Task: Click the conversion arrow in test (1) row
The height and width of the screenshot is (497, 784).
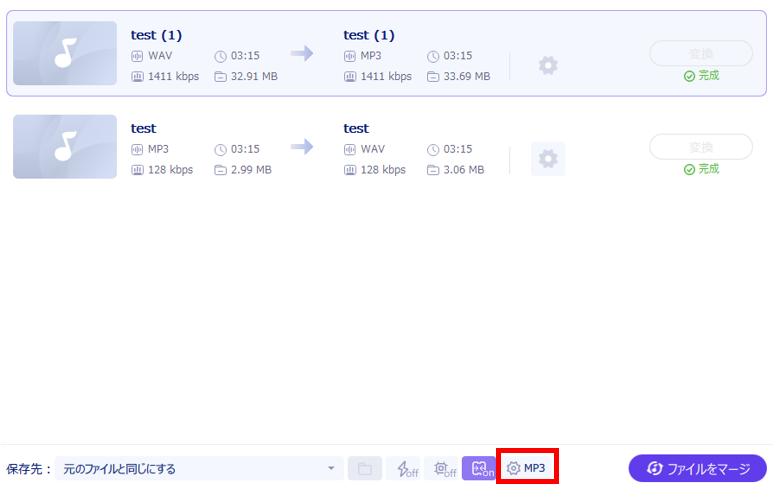Action: pos(302,53)
